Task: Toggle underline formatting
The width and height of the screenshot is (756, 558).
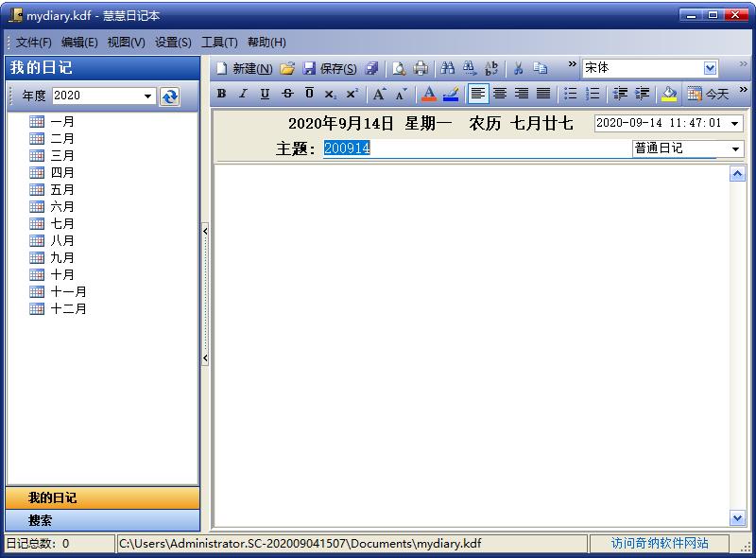Action: (265, 94)
